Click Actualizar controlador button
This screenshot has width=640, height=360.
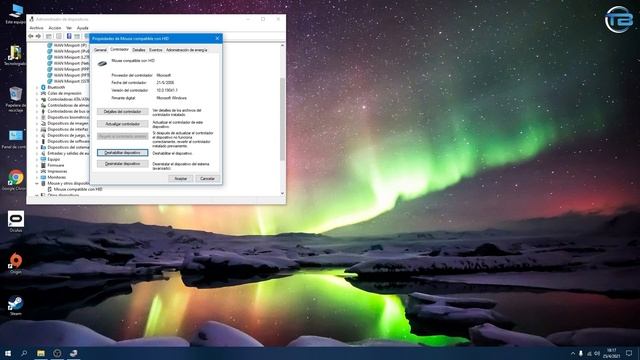click(122, 124)
